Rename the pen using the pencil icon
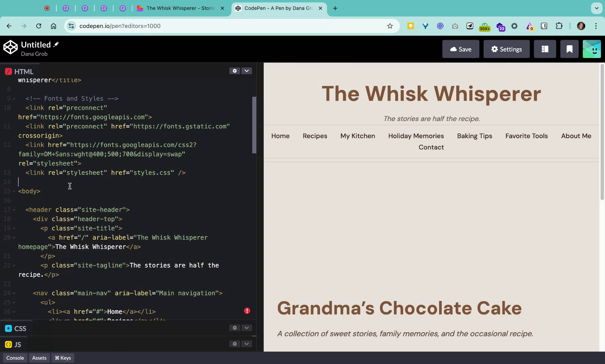 pos(56,44)
